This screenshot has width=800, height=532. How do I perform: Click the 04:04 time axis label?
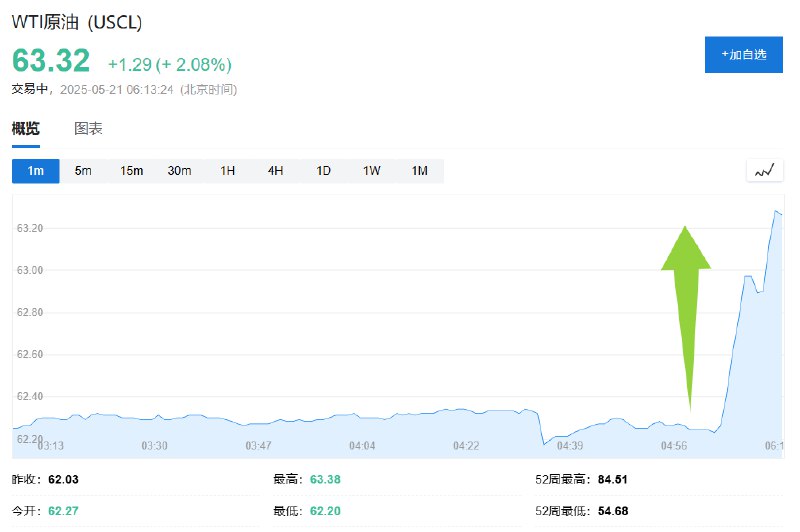[362, 446]
